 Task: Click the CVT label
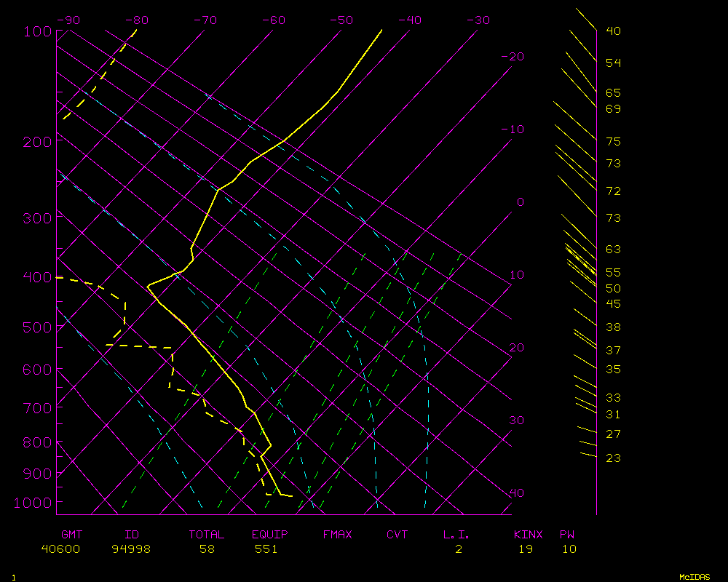397,535
